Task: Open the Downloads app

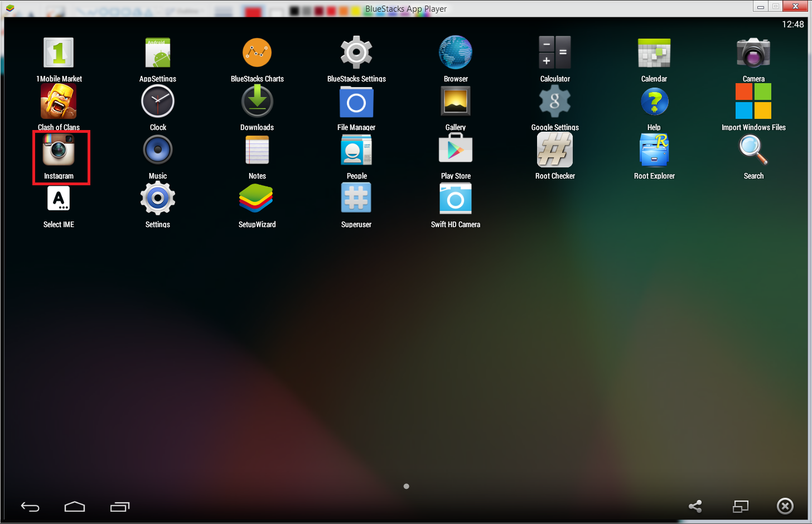Action: [x=257, y=102]
